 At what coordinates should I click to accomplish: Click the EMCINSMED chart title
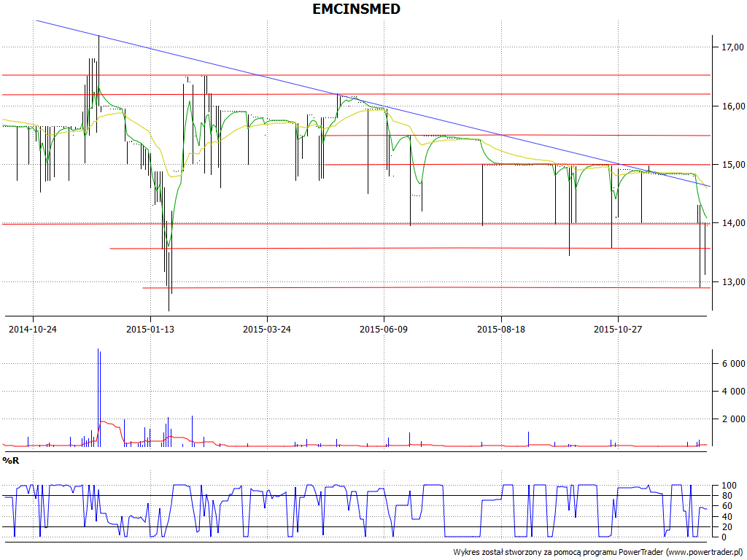356,9
